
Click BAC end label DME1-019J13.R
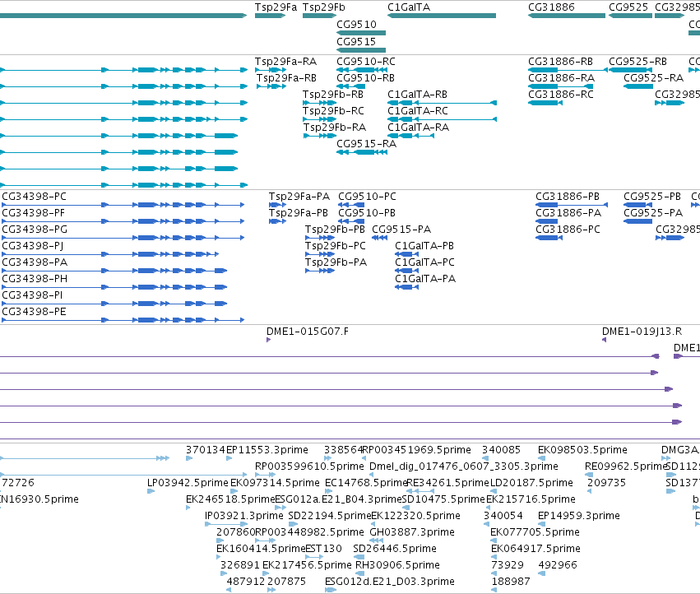[642, 332]
